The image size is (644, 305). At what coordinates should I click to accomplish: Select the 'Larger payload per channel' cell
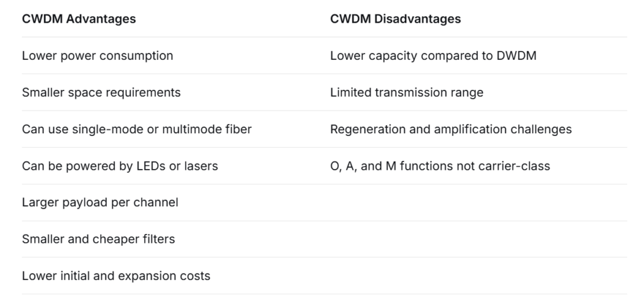click(x=100, y=202)
